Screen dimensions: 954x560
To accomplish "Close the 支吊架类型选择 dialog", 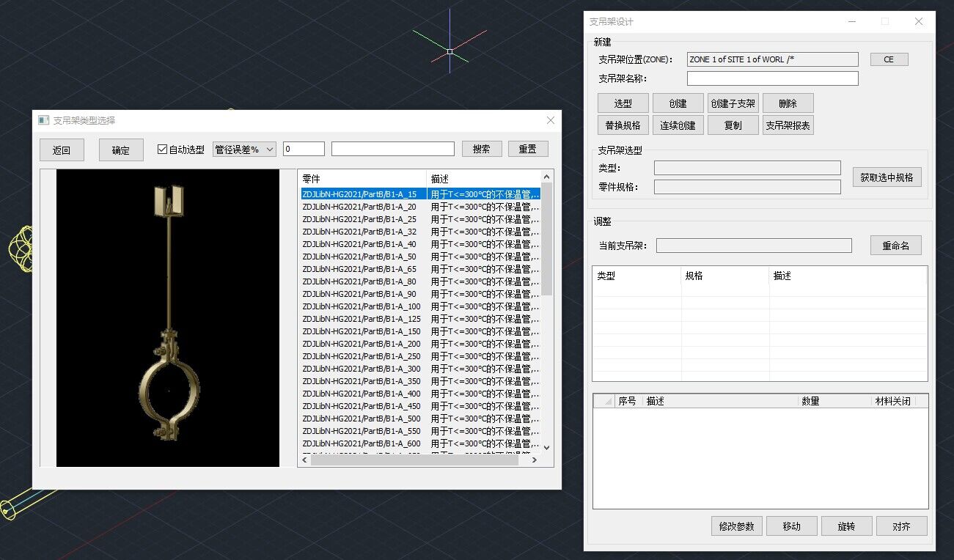I will [x=551, y=120].
